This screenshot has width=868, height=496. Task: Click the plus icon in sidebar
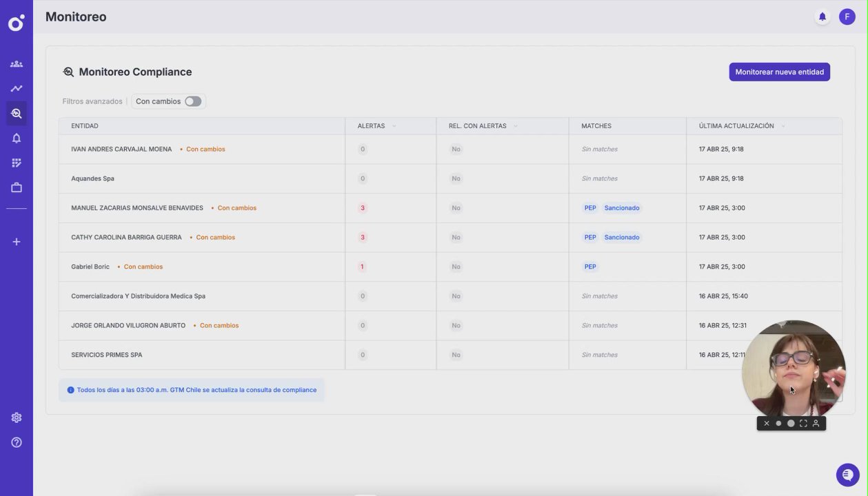17,242
